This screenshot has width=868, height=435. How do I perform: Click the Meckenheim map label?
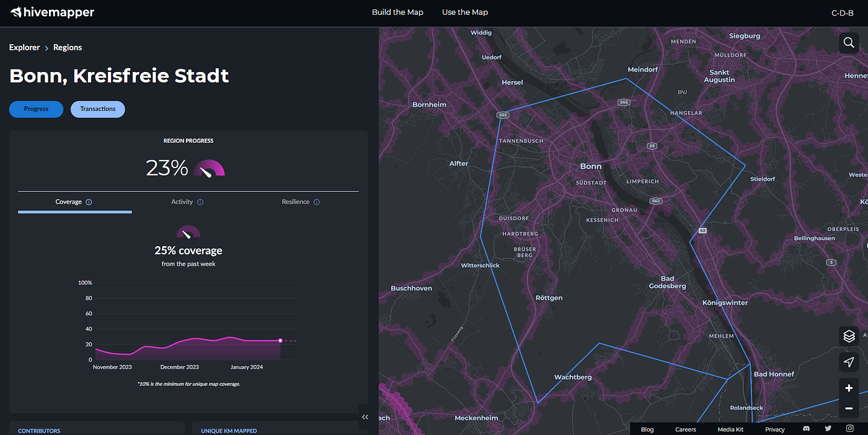click(x=476, y=418)
